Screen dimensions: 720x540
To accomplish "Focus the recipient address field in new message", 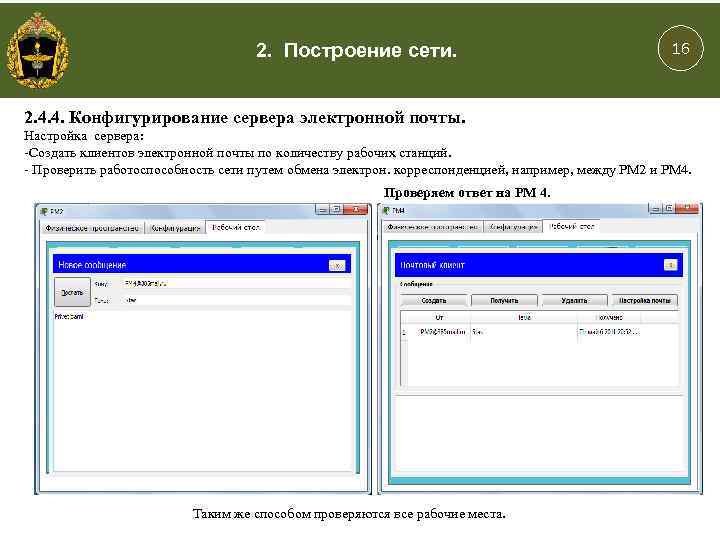I will 236,284.
